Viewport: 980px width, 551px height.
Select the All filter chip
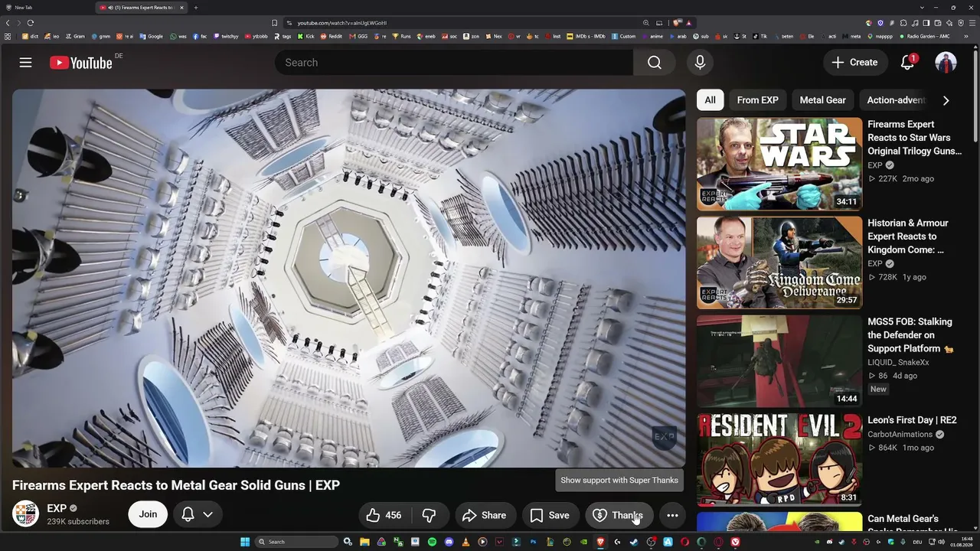[710, 100]
